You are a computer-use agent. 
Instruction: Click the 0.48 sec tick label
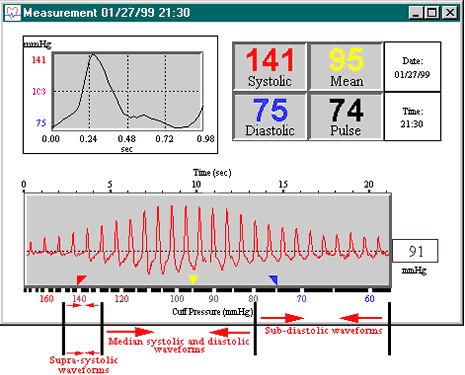[127, 139]
